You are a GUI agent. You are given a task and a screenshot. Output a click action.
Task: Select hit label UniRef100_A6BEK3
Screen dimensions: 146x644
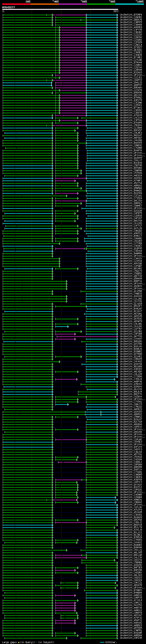(131, 625)
